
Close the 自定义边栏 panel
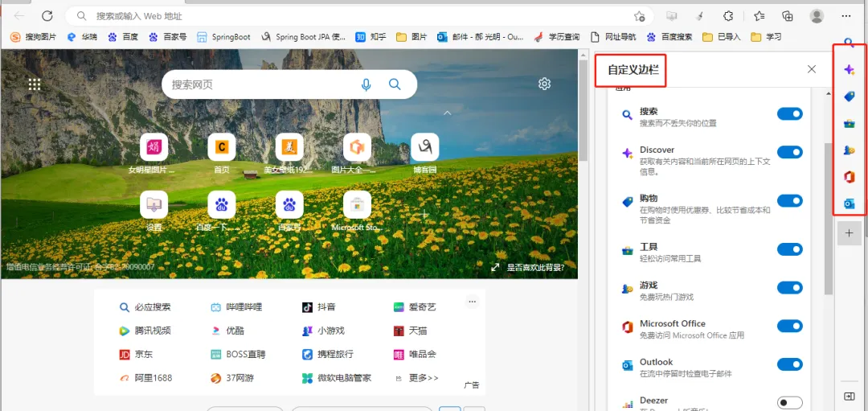(812, 69)
